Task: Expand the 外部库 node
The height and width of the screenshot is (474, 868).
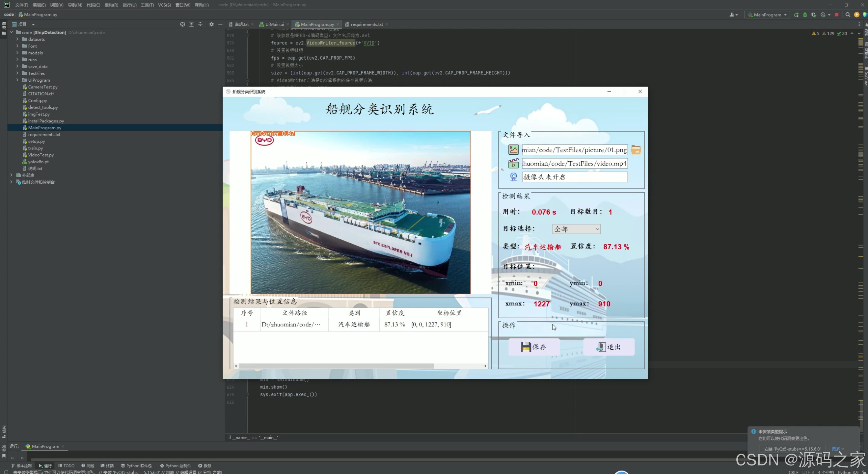Action: (x=12, y=175)
